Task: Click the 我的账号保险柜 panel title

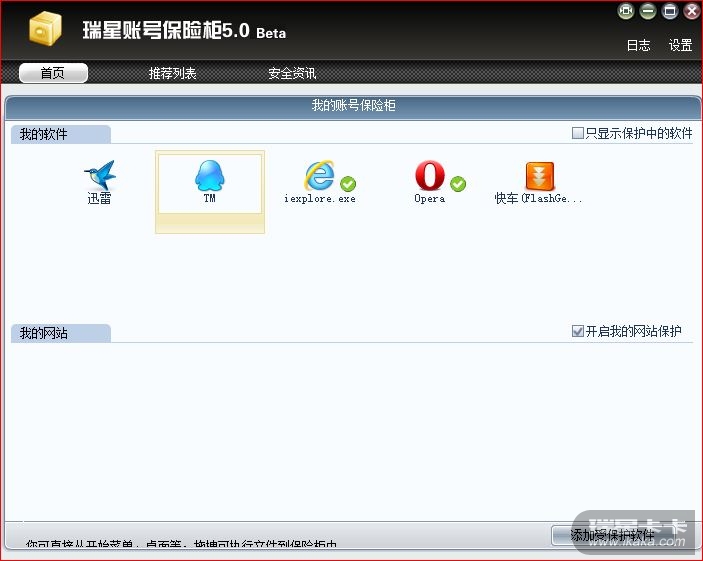Action: coord(353,105)
